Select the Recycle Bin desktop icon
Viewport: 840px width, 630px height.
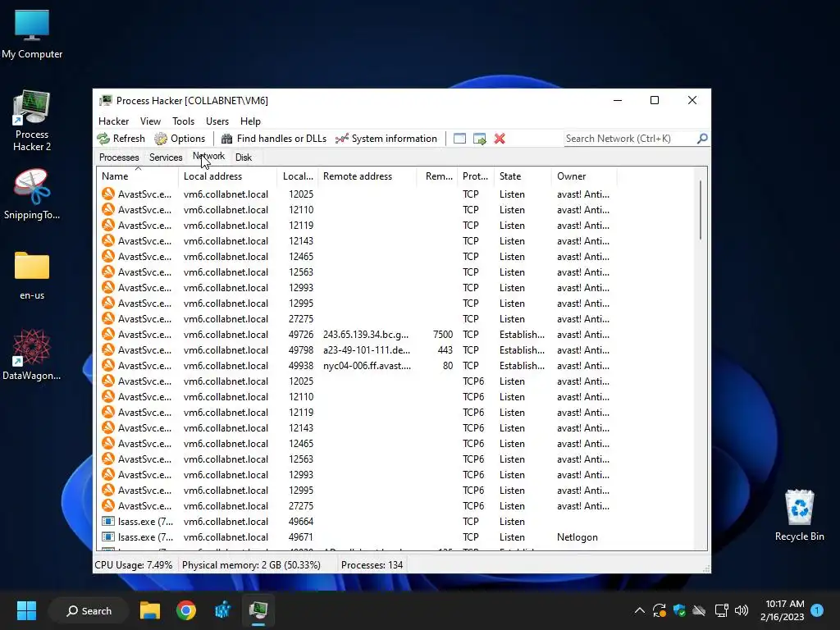pos(799,515)
